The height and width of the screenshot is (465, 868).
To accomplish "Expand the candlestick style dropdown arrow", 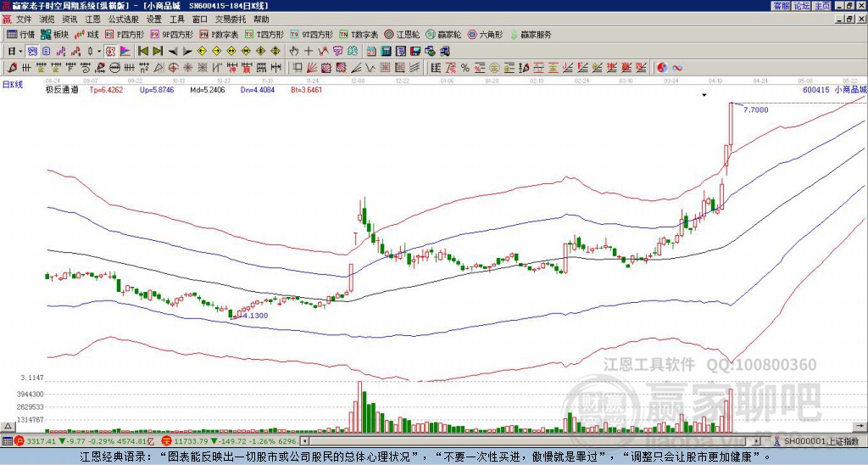I will pyautogui.click(x=98, y=52).
